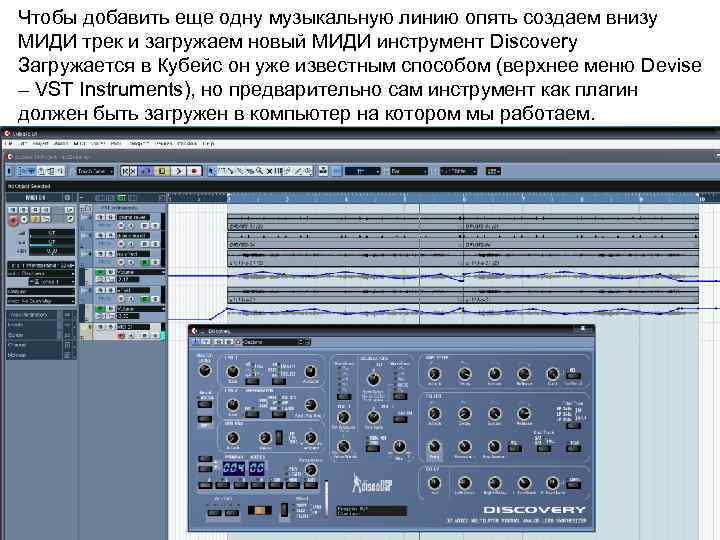Adjust the Inspector volume slider
This screenshot has width=720, height=540.
(52, 233)
